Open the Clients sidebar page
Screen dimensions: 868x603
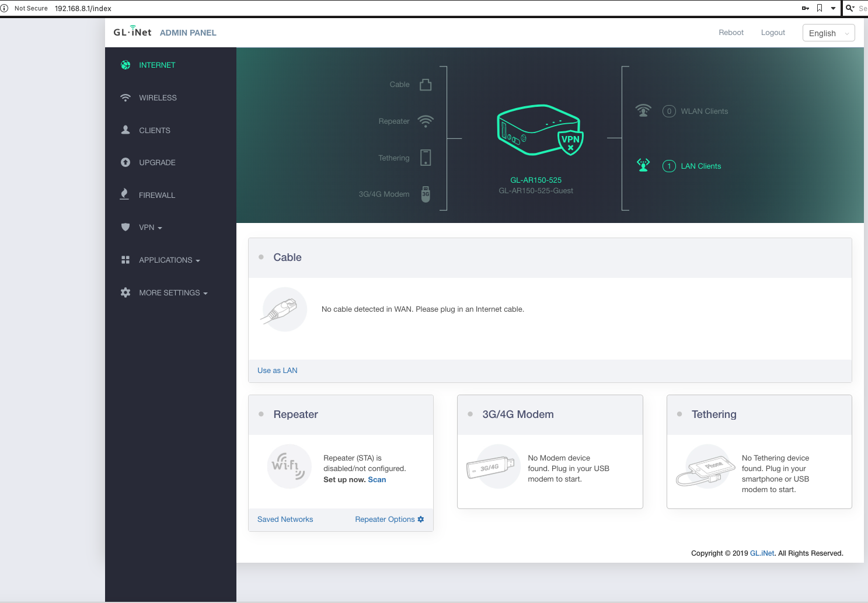[154, 131]
